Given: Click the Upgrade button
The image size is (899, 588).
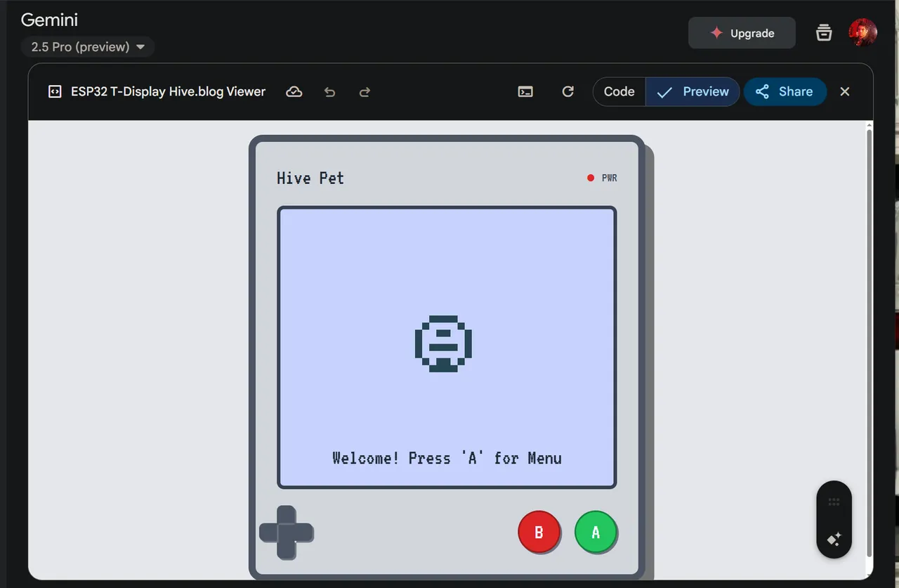Looking at the screenshot, I should (x=742, y=33).
